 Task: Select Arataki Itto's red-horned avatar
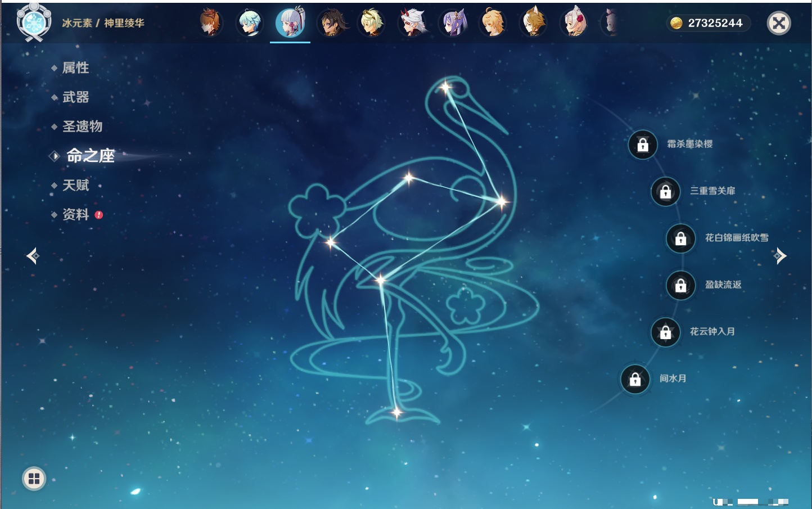point(412,23)
